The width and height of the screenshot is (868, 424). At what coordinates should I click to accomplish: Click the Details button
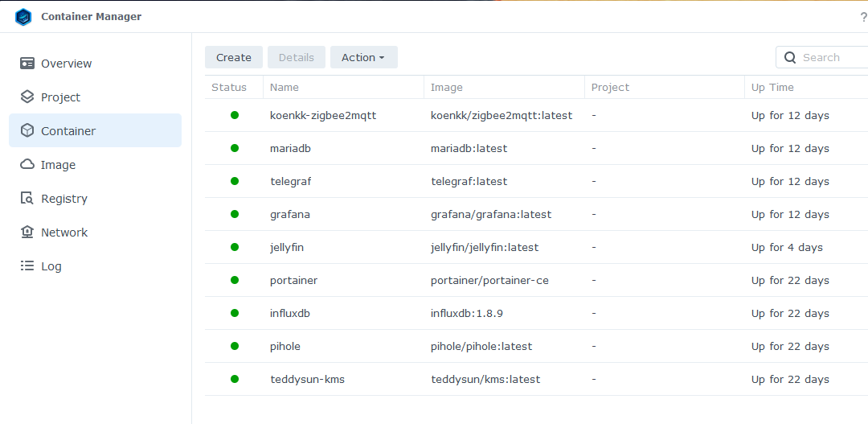(x=296, y=58)
